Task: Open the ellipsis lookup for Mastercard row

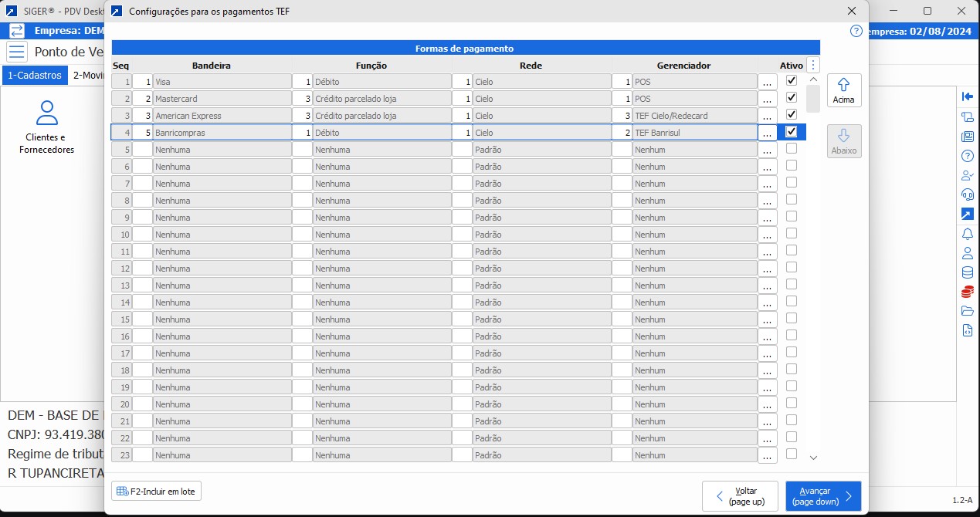Action: click(x=767, y=99)
